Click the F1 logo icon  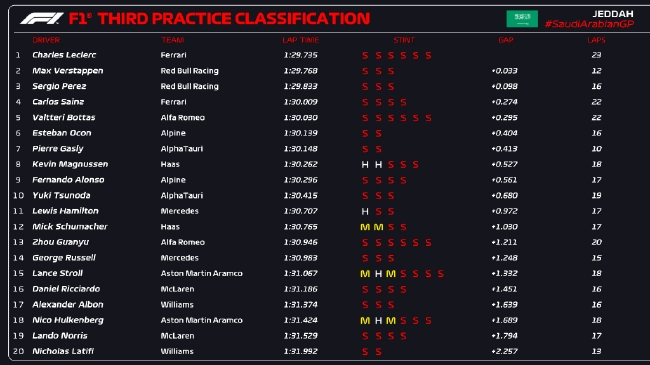click(42, 18)
